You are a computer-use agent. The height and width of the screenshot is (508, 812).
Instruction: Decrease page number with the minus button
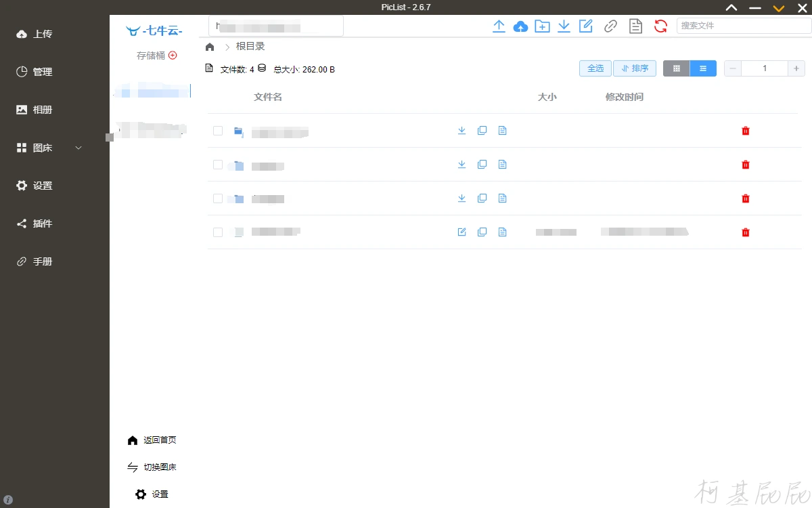pos(733,68)
